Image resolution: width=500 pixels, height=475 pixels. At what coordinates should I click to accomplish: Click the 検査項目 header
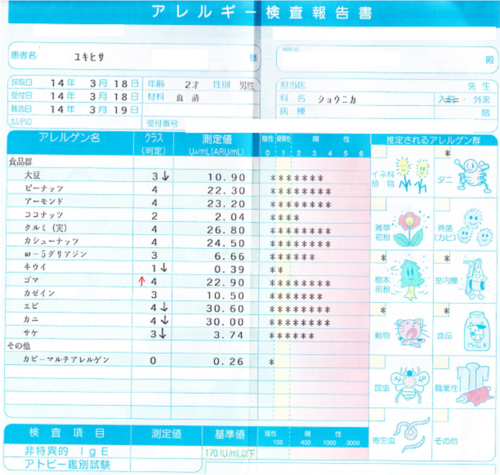pyautogui.click(x=67, y=433)
